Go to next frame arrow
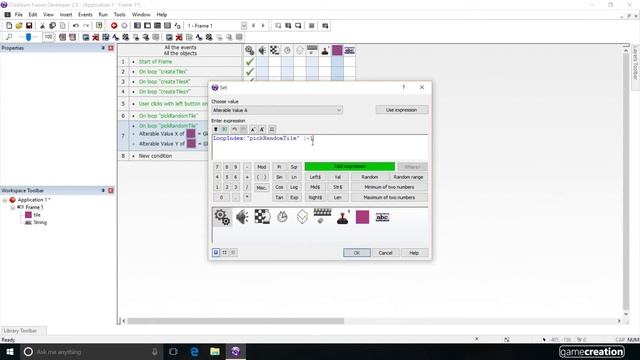Screen dimensions: 640x360 (263, 25)
